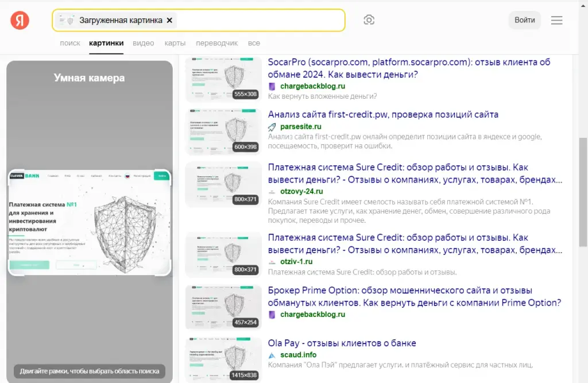
Task: Click the parsesite.ru rocket favicon
Action: [x=272, y=127]
